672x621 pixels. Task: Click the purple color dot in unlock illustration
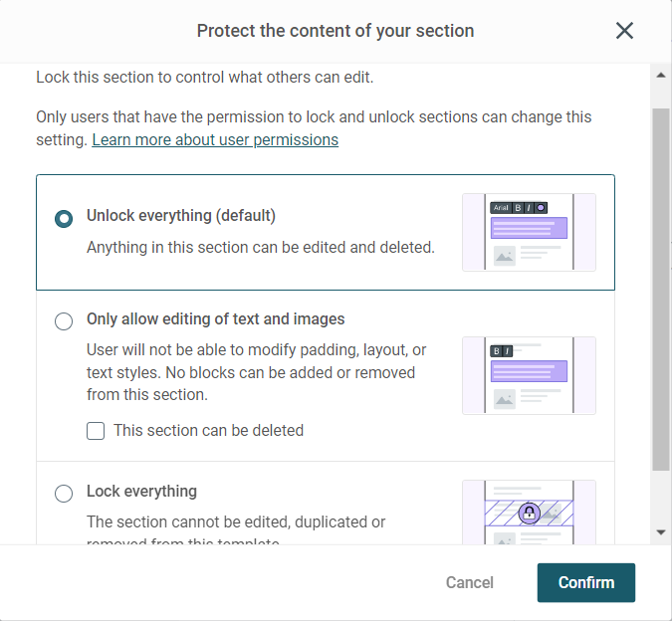tap(541, 208)
